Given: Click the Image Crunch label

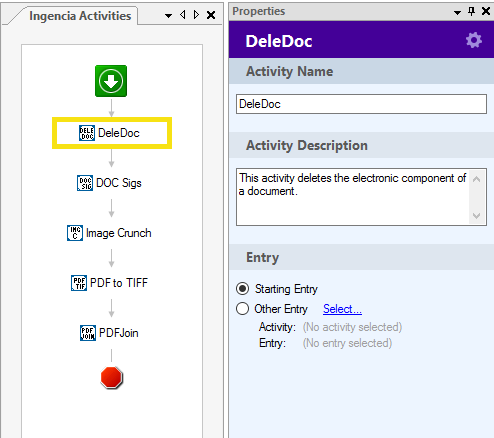Looking at the screenshot, I should [x=119, y=233].
